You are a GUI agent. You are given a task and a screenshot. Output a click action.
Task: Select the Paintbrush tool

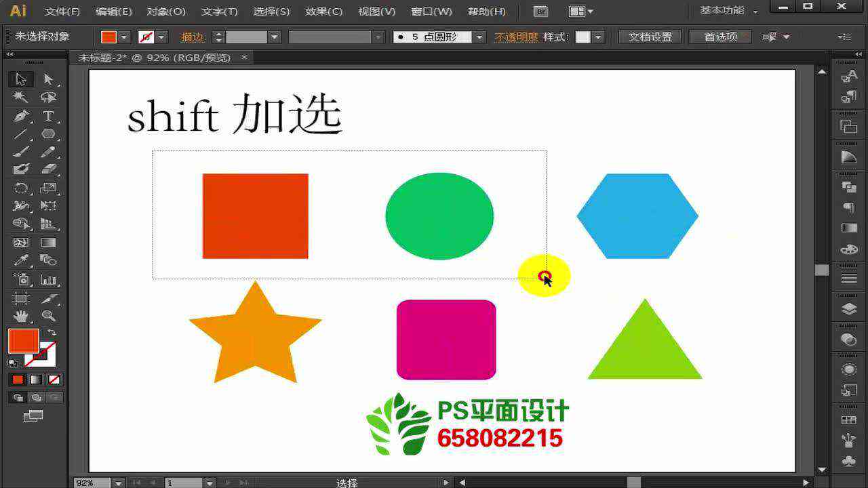(21, 152)
